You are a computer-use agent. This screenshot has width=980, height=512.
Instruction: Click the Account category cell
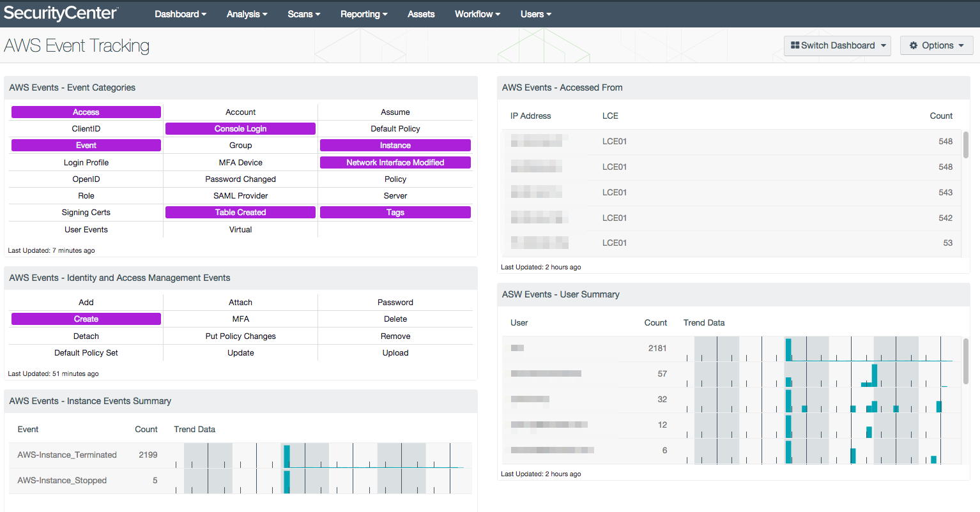[241, 112]
